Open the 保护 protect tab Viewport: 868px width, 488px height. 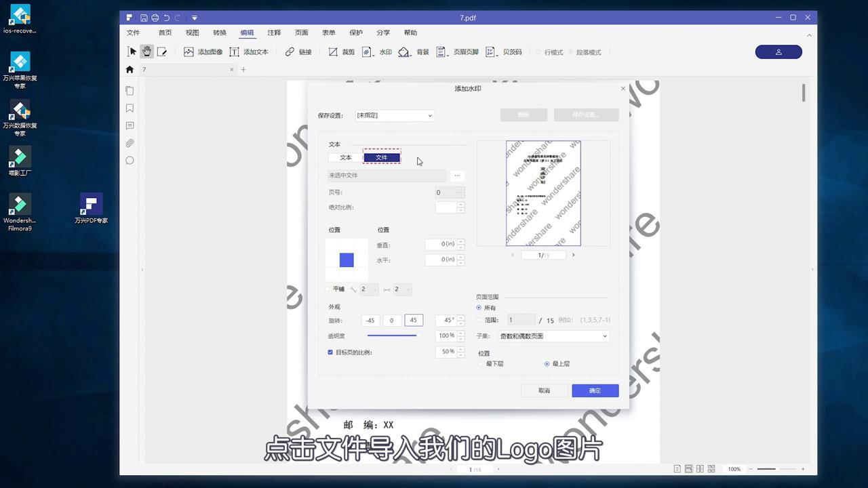tap(356, 33)
